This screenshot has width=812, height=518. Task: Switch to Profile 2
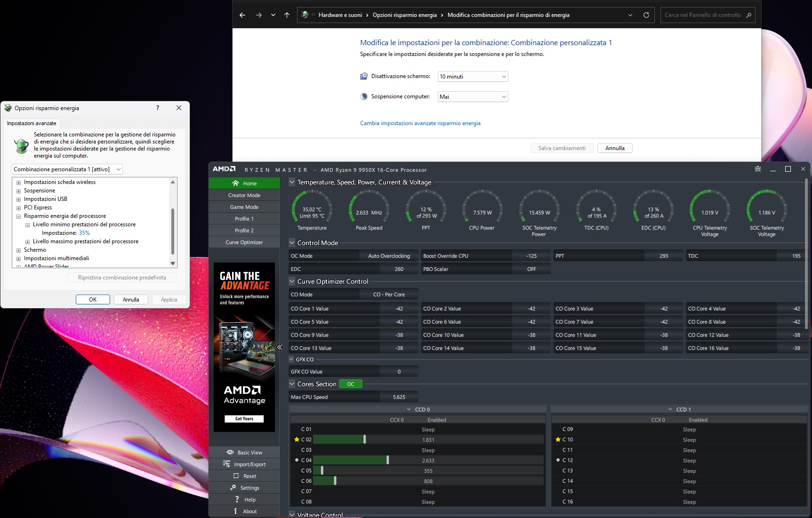pyautogui.click(x=244, y=231)
